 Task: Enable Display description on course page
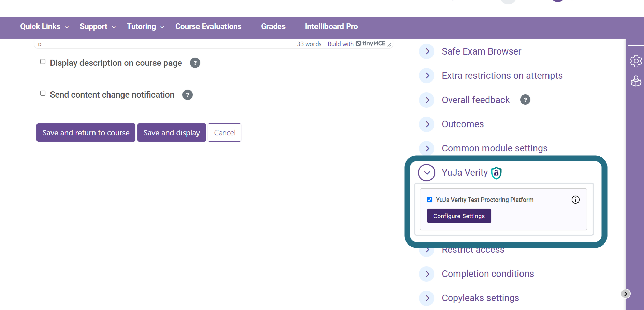[x=43, y=62]
